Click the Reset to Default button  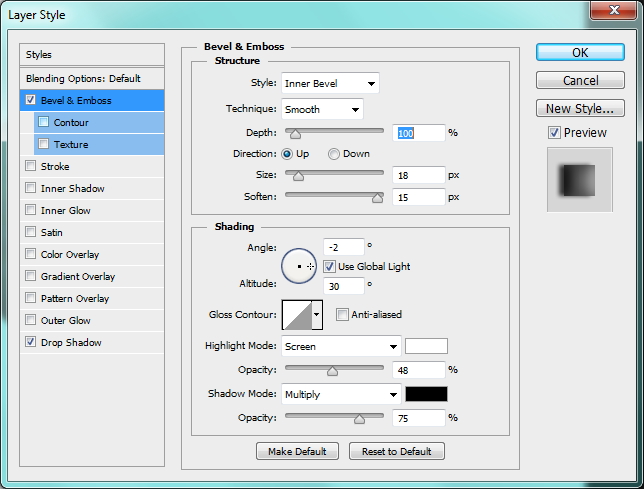point(396,452)
